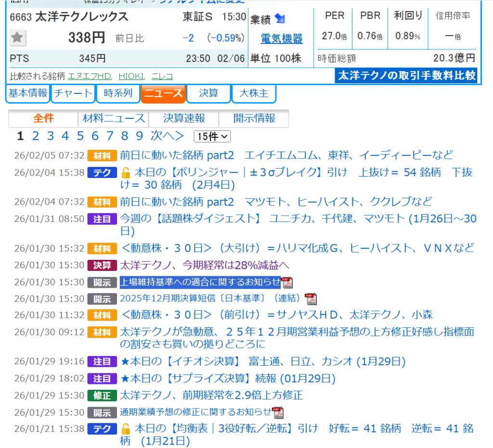The image size is (493, 448).
Task: Open the HIOKI comparison stock link
Action: (x=131, y=76)
